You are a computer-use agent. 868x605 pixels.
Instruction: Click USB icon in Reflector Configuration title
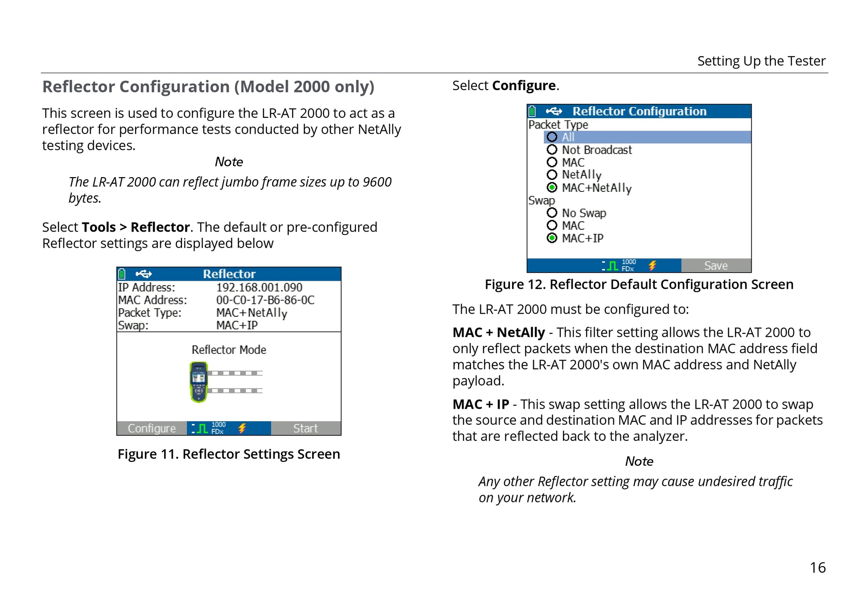click(554, 111)
